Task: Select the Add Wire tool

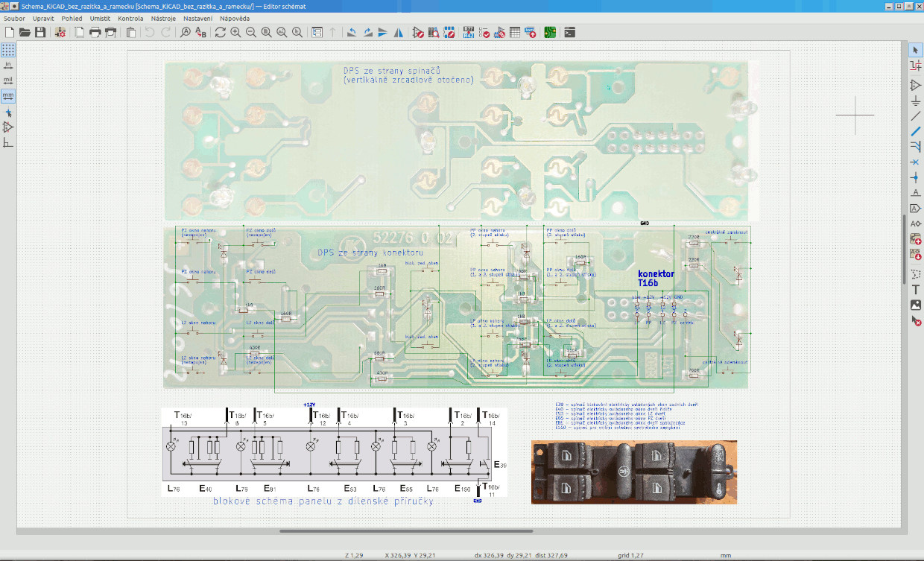Action: click(x=916, y=116)
